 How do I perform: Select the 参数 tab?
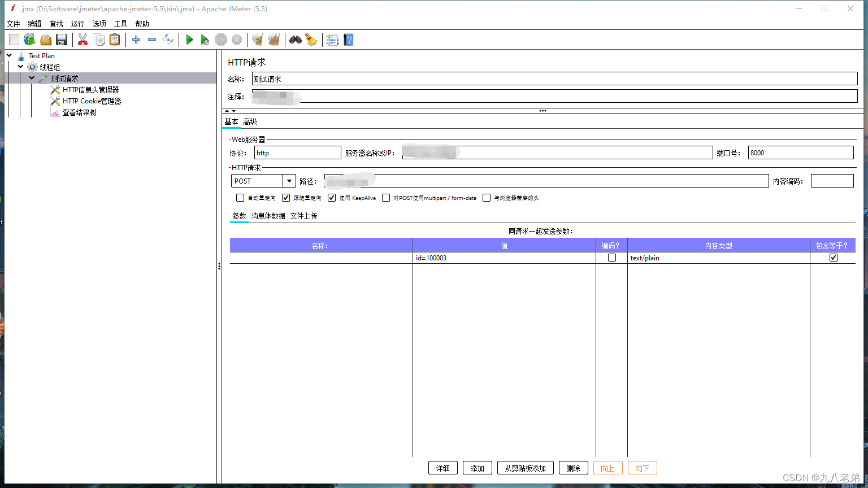click(239, 216)
